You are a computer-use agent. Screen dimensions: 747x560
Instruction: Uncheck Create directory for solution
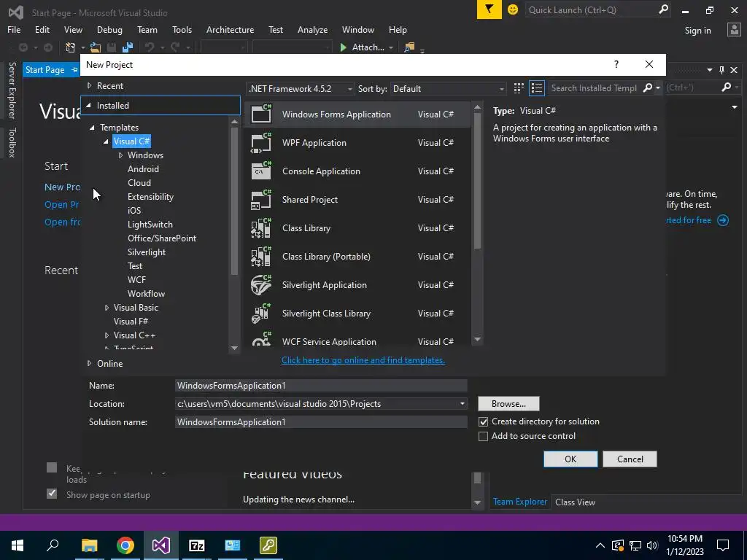click(483, 421)
